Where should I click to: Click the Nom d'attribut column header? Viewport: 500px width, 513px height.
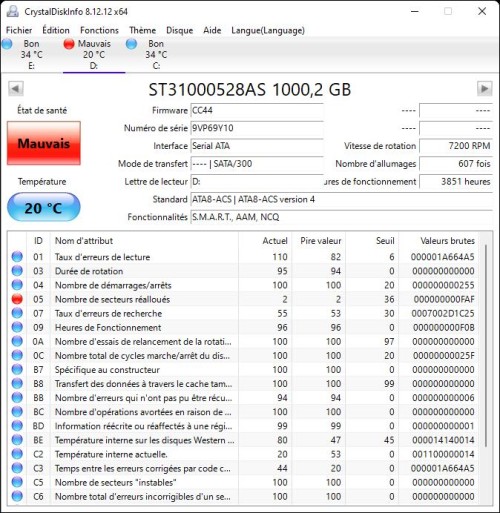click(144, 241)
